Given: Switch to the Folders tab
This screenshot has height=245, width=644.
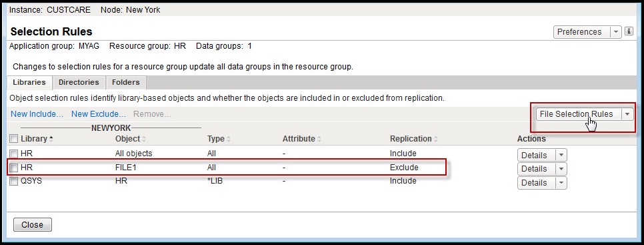Looking at the screenshot, I should pos(126,82).
